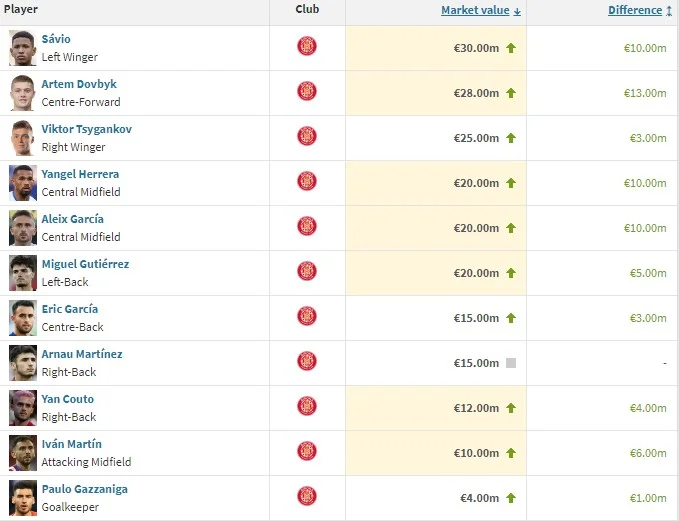Click the club crest in Sávio's row
The image size is (679, 521).
(x=307, y=47)
